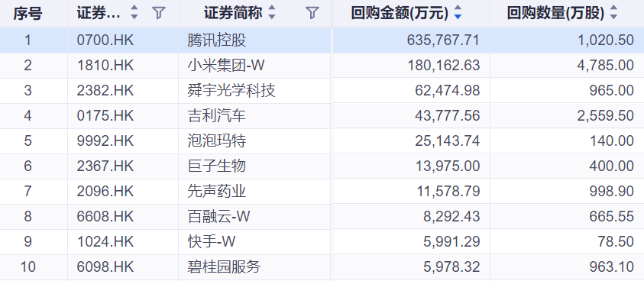Click quantity 4,785.00
The width and height of the screenshot is (644, 281).
605,66
